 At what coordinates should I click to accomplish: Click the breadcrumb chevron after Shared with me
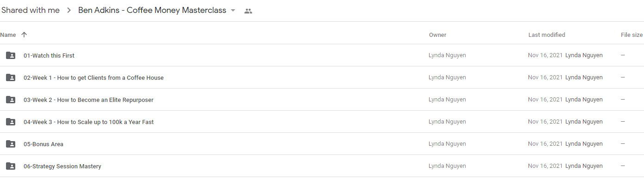point(69,11)
